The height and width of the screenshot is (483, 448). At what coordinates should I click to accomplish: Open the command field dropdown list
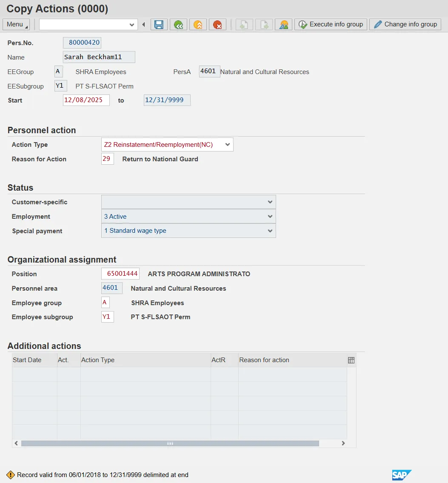point(132,25)
